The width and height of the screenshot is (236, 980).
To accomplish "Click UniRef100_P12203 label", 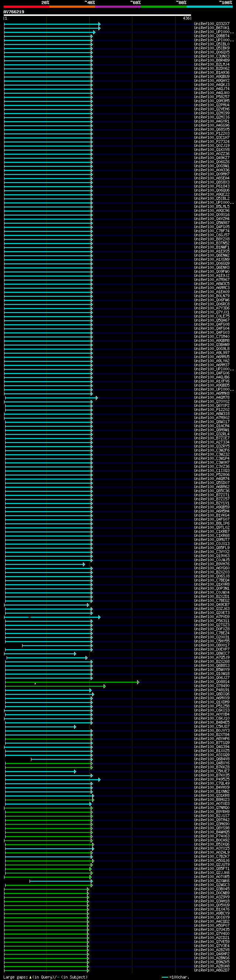I will click(212, 134).
